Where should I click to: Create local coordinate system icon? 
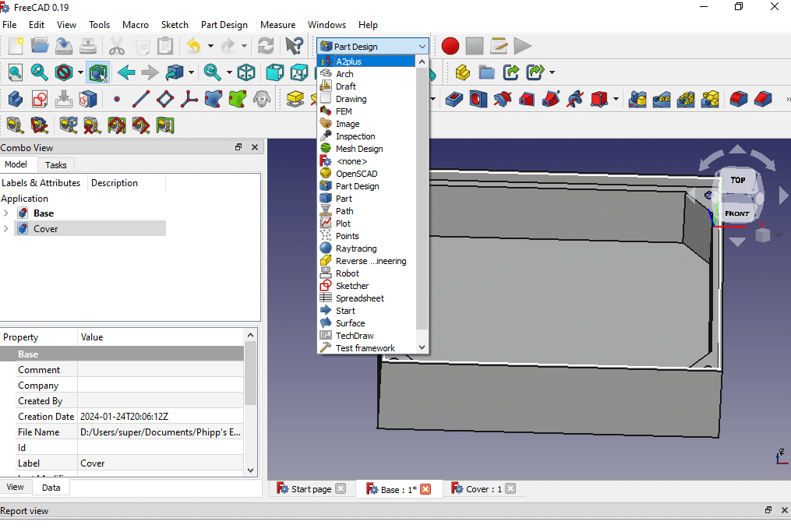click(x=189, y=99)
